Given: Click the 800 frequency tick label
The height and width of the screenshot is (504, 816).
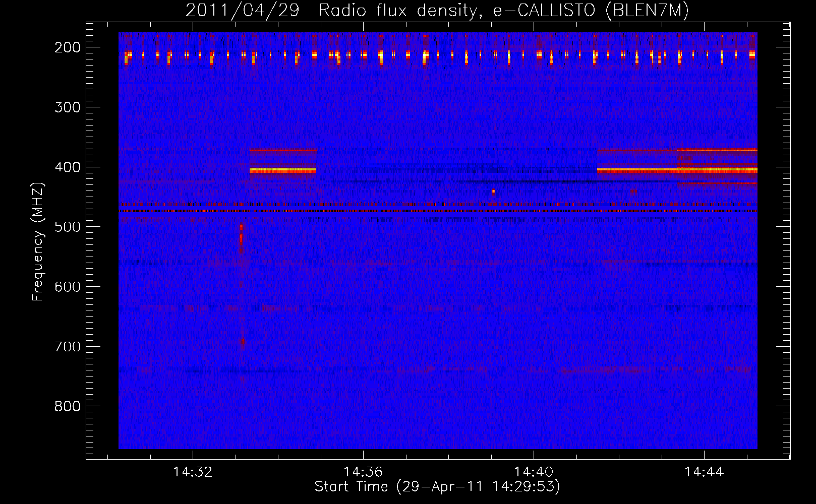Looking at the screenshot, I should pyautogui.click(x=68, y=406).
